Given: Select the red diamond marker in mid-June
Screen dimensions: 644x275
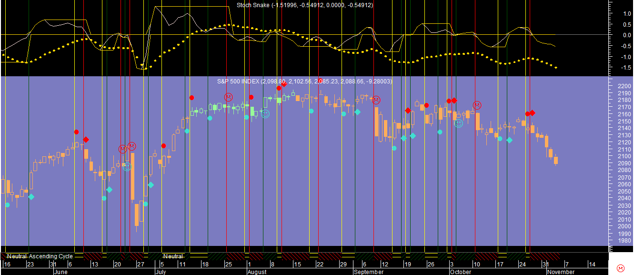Looking at the screenshot, I should click(86, 140).
